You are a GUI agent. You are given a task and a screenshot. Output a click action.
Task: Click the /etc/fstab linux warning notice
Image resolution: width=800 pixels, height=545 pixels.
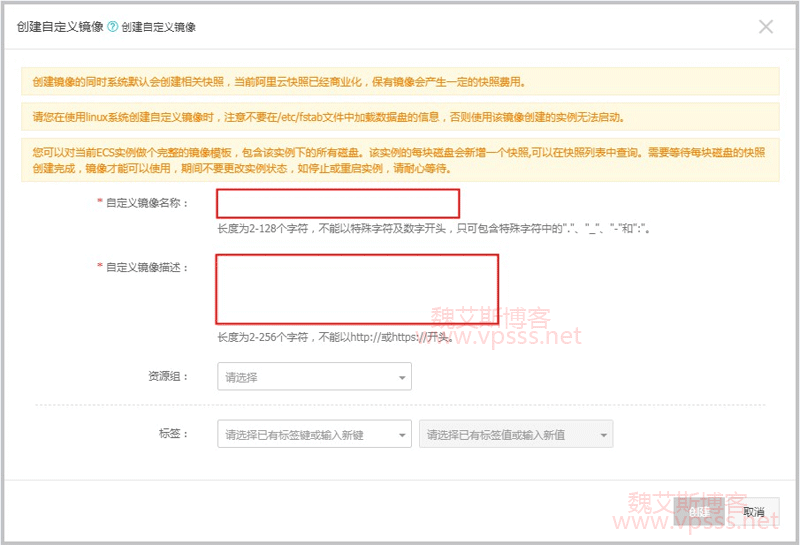point(400,117)
